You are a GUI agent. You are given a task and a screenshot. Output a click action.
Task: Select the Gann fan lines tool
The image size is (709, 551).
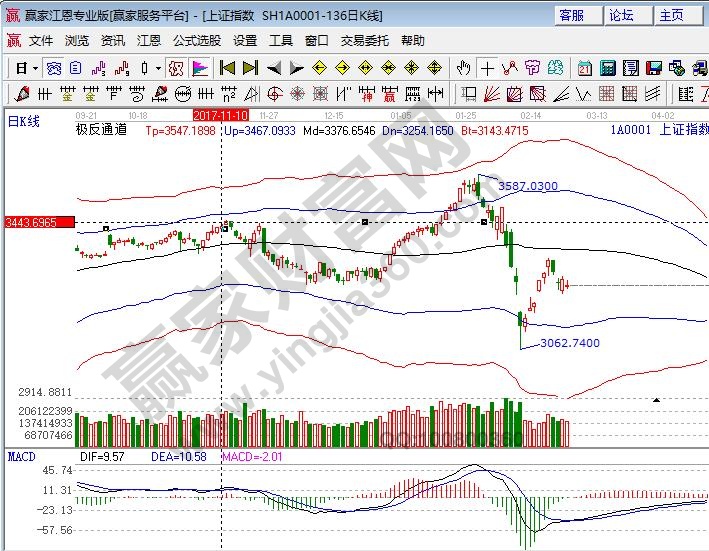491,94
